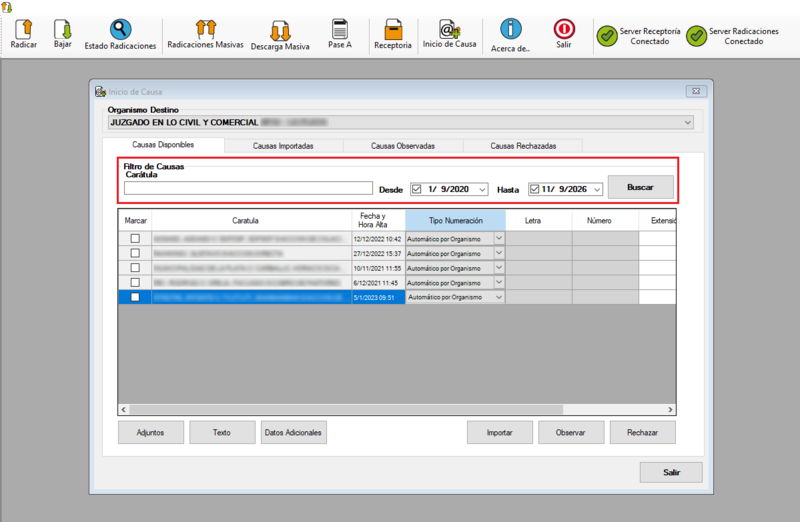Mark the case dated 27/12/2022 15:37
Image resolution: width=800 pixels, height=522 pixels.
pos(135,253)
